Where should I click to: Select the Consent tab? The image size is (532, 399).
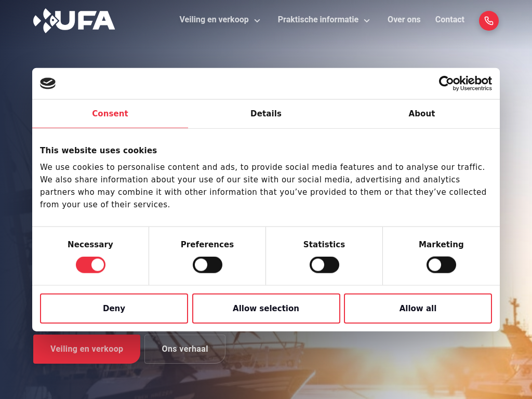[x=110, y=114]
